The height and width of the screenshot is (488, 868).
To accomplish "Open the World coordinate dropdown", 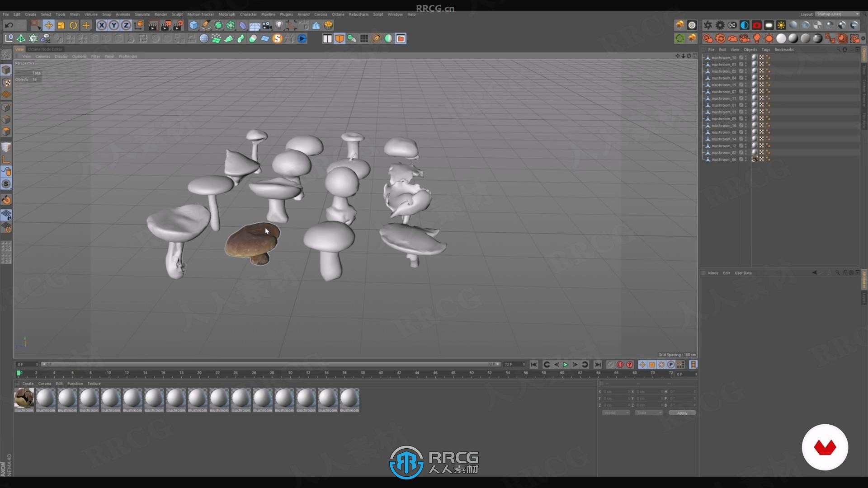I will 615,413.
